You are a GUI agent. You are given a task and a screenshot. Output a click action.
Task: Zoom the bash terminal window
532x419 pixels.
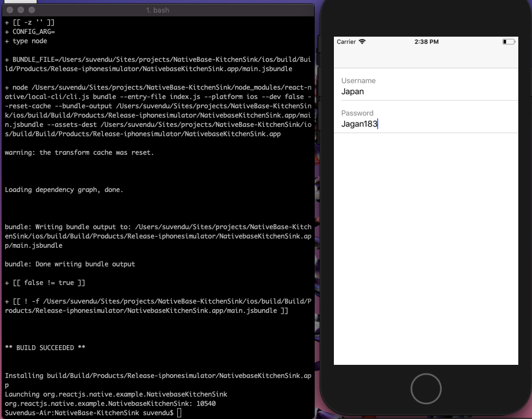tap(32, 10)
